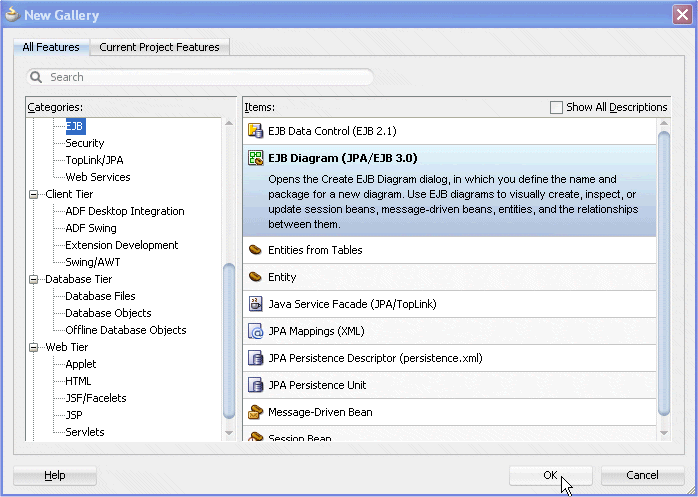
Task: Select Message-Driven Bean item
Action: [450, 412]
